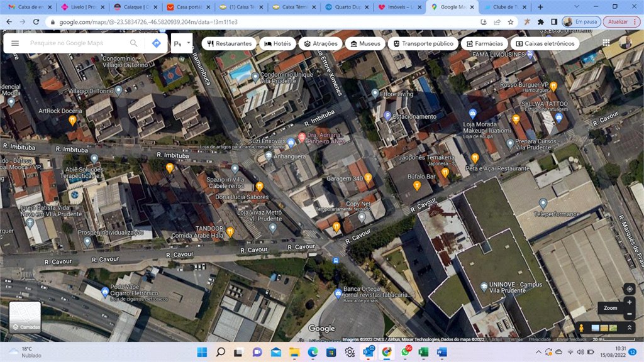Open the Google Maps hamburger menu
The image size is (644, 362).
15,43
